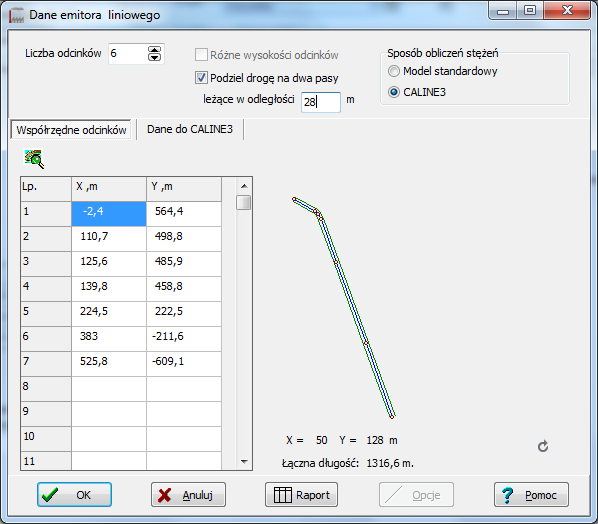This screenshot has height=524, width=598.
Task: Open the Współrzędne odcinków tab
Action: 71,130
